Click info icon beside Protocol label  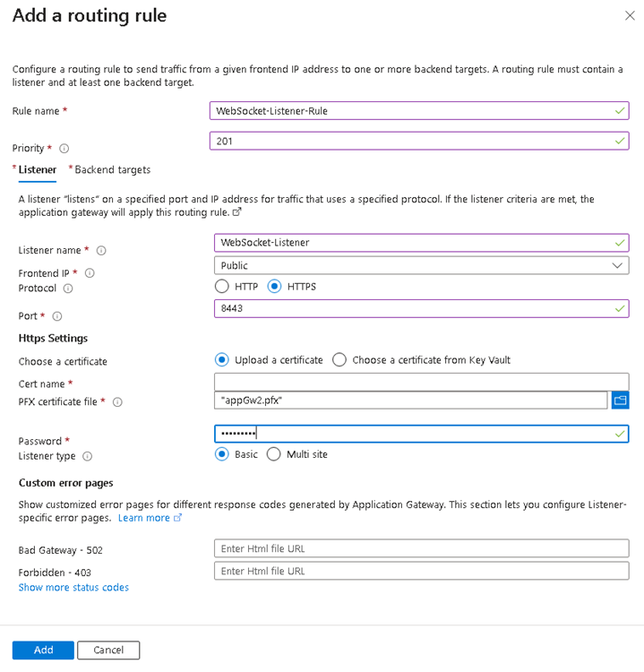tap(68, 289)
